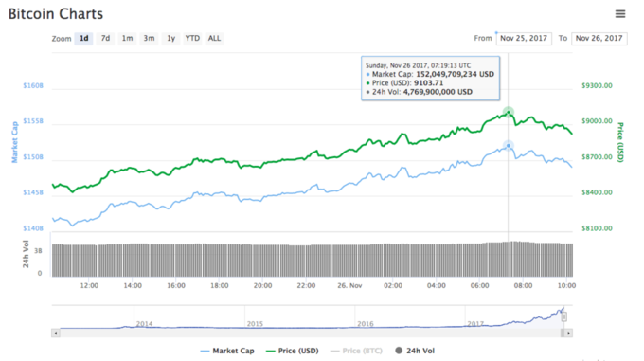Click the vertical Price (USD) axis title
The image size is (644, 361).
(x=620, y=142)
